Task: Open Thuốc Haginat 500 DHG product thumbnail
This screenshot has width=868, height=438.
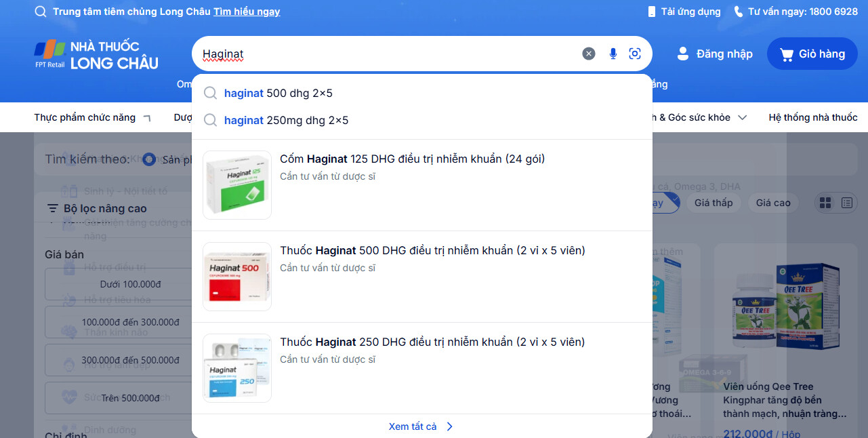Action: pyautogui.click(x=237, y=277)
